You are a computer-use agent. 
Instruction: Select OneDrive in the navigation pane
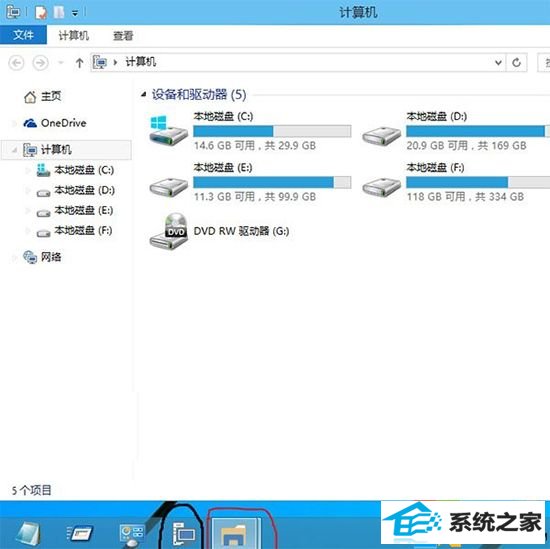(x=63, y=123)
